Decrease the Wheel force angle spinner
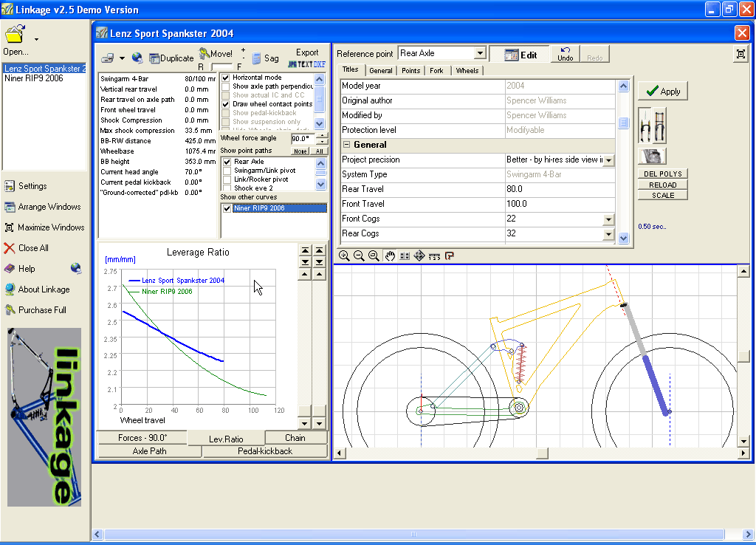The height and width of the screenshot is (545, 756). (322, 142)
